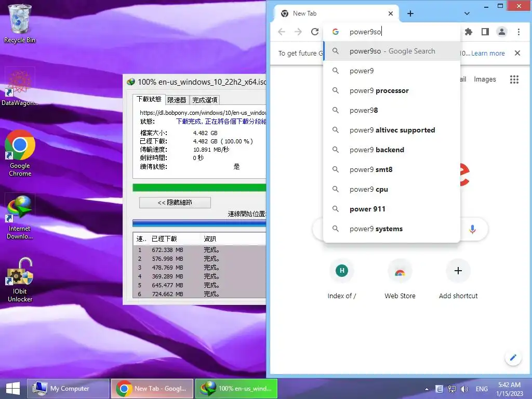
Task: Click Add shortcut plus tile
Action: 458,280
